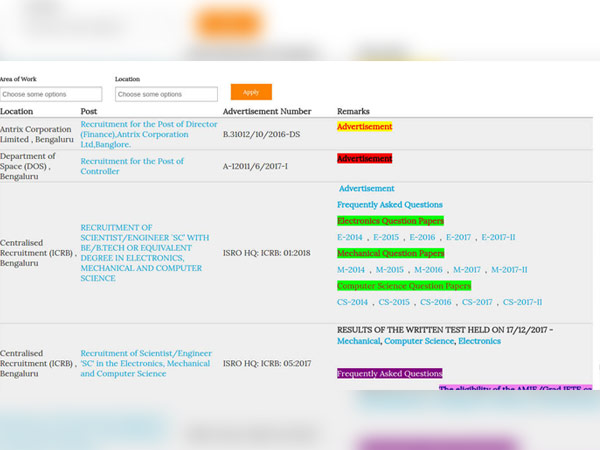The image size is (600, 450).
Task: Open the blue Advertisement link for ICRB 01:2018
Action: tap(367, 188)
